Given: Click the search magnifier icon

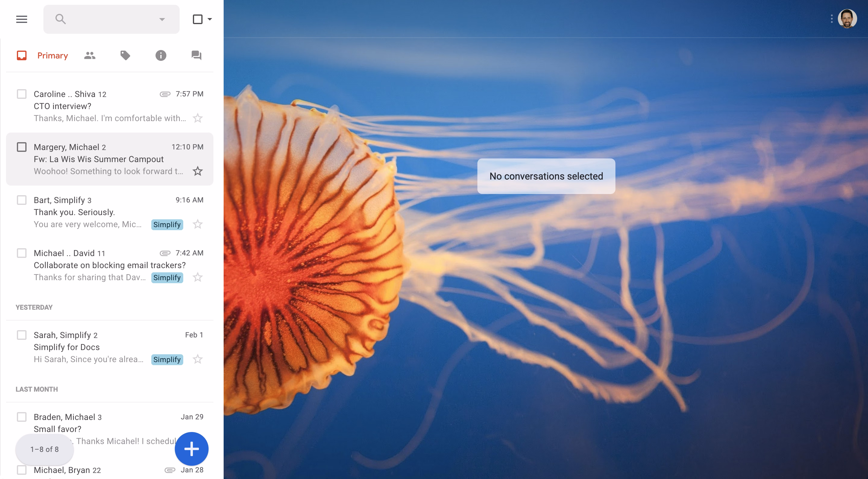Looking at the screenshot, I should 61,19.
